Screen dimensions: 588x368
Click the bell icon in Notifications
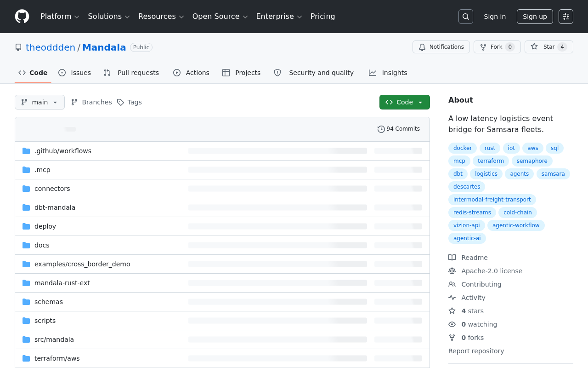pos(422,47)
